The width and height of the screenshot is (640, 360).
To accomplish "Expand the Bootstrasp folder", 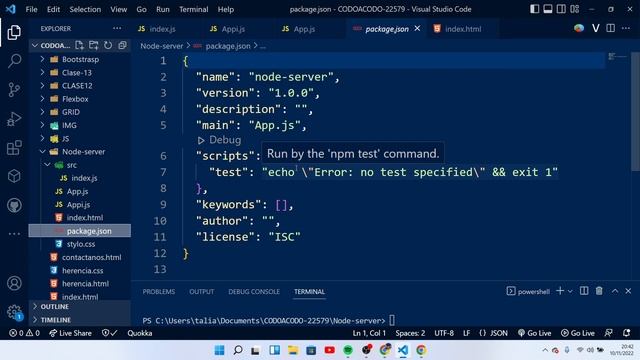I will point(80,59).
